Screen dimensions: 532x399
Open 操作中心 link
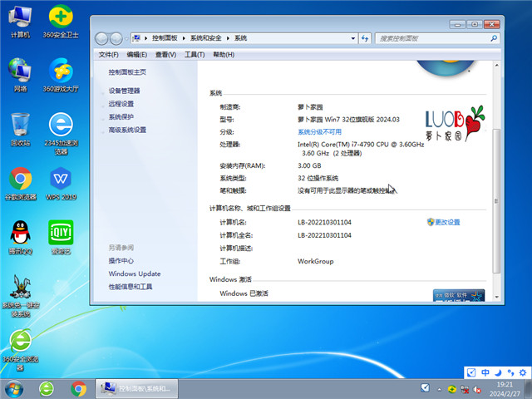coord(121,260)
